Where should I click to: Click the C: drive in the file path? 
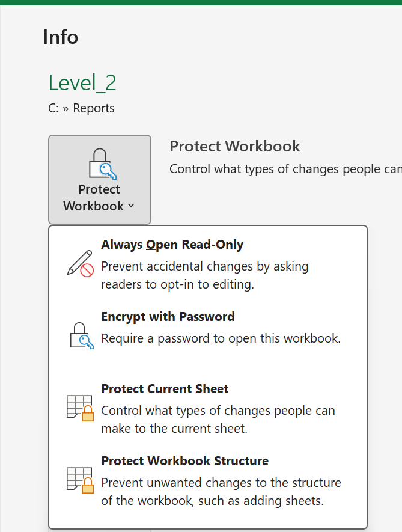click(x=53, y=108)
